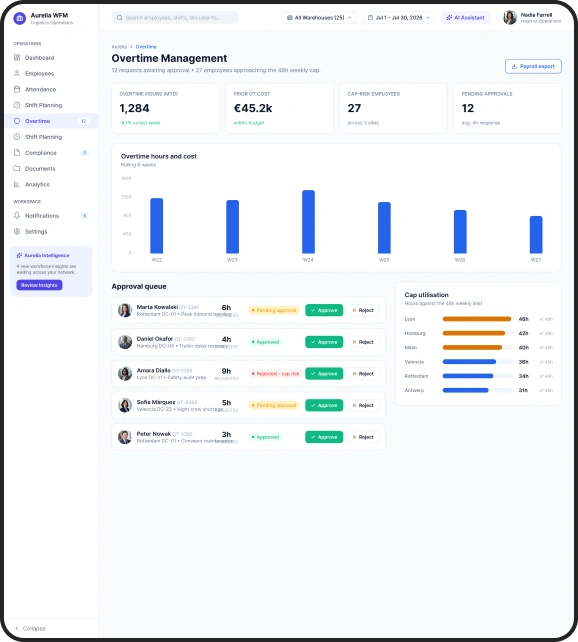Click Daniel Okafor's avatar photo
The image size is (578, 642).
125,342
